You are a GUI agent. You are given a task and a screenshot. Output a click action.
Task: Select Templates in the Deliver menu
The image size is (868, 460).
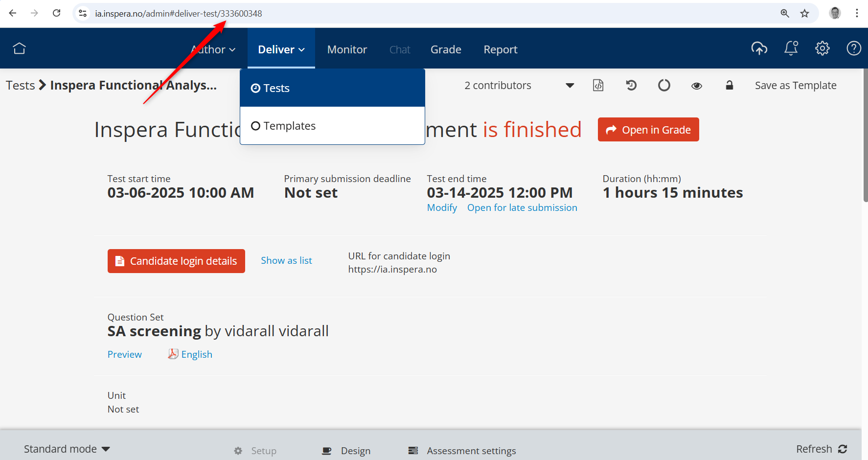[332, 126]
